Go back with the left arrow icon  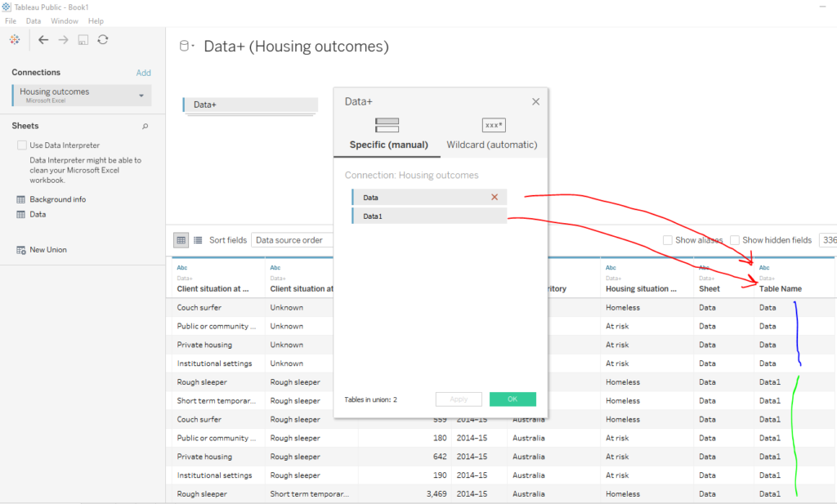coord(43,39)
